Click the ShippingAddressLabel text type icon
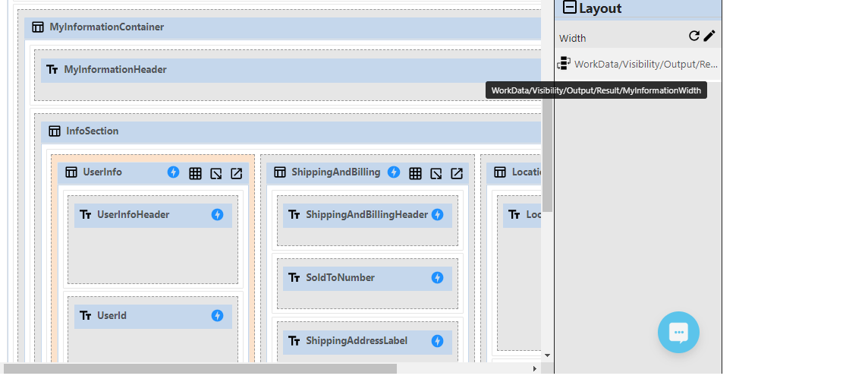Viewport: 868px width, 379px height. tap(294, 341)
